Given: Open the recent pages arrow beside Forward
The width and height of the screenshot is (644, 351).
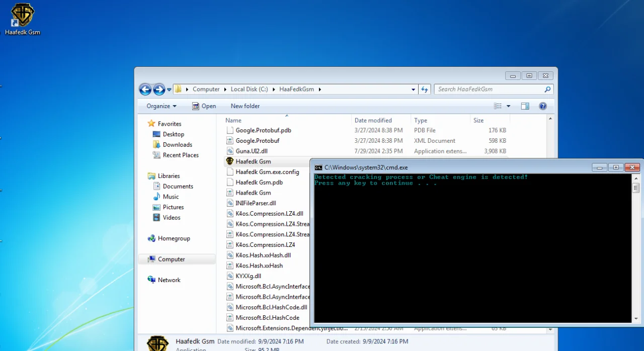Looking at the screenshot, I should coord(169,90).
